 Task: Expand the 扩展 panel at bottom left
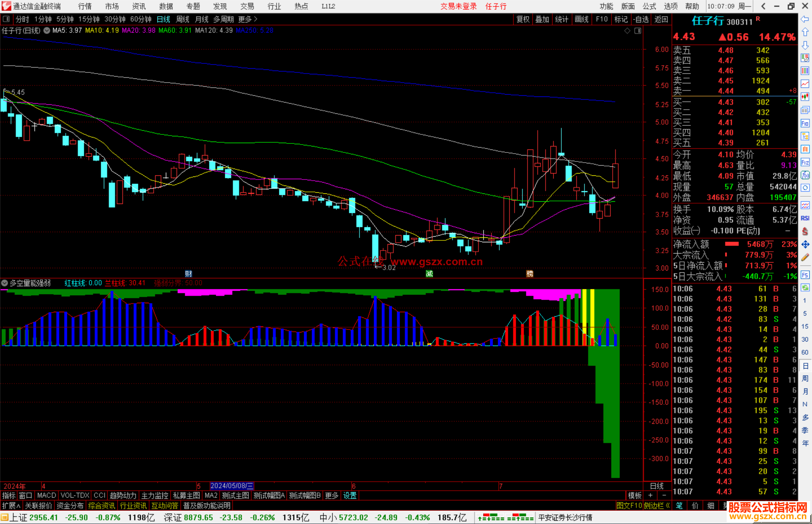pyautogui.click(x=11, y=506)
